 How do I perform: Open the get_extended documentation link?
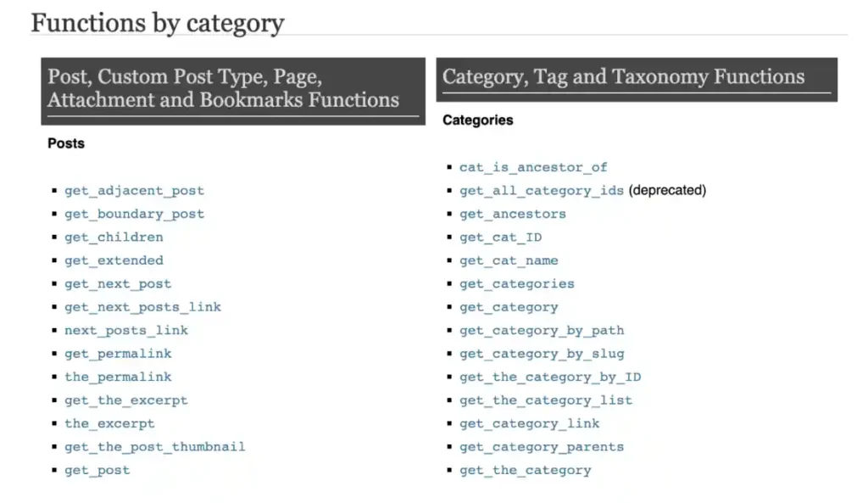pyautogui.click(x=113, y=260)
